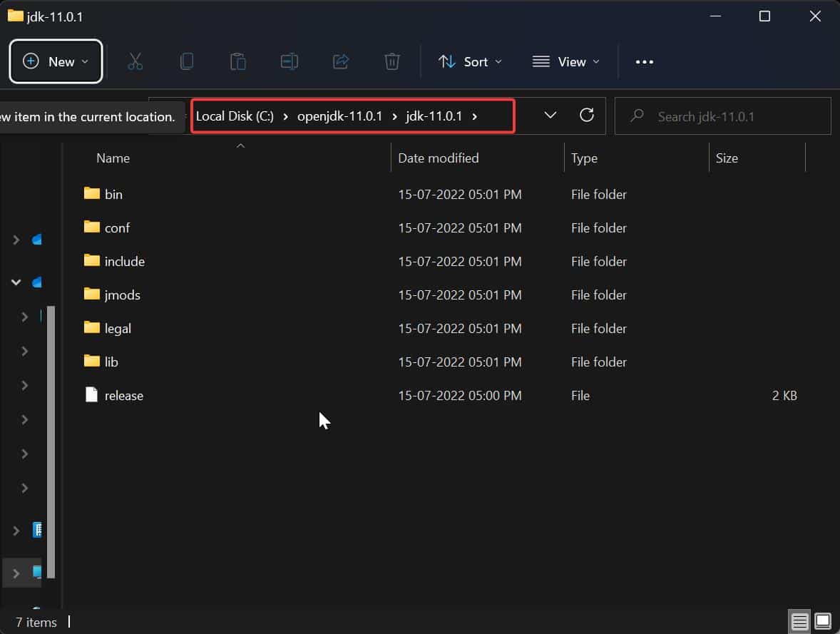This screenshot has height=634, width=840.
Task: Click the Paste icon in the toolbar
Action: (x=238, y=61)
